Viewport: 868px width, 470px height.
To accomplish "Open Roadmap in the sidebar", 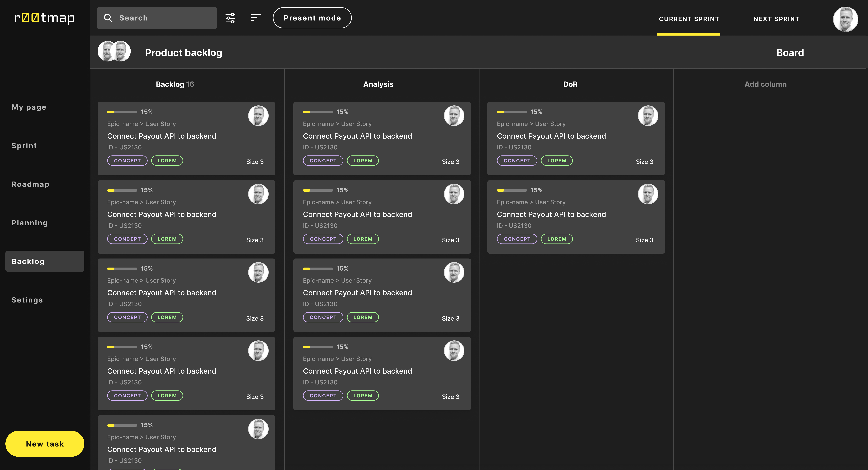I will click(30, 184).
